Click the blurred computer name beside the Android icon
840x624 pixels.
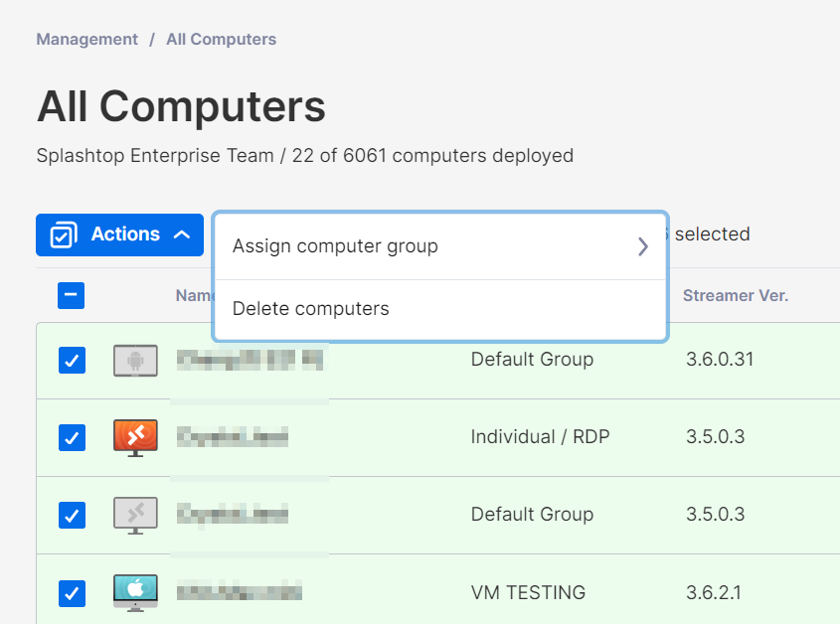point(250,360)
